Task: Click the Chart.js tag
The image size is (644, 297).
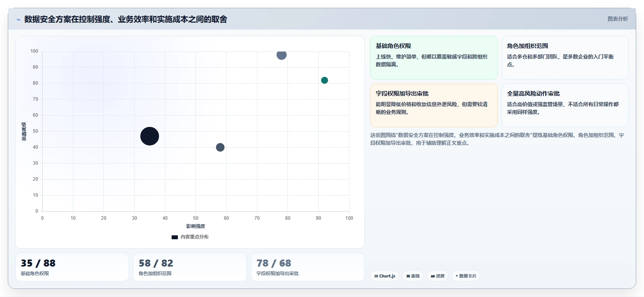Action: [x=385, y=276]
